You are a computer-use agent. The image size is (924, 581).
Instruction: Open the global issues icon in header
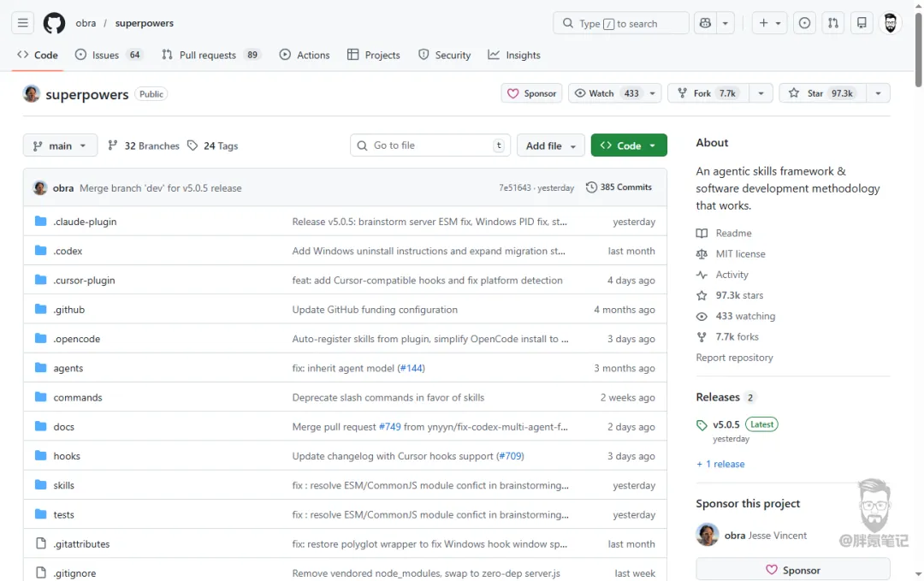804,23
